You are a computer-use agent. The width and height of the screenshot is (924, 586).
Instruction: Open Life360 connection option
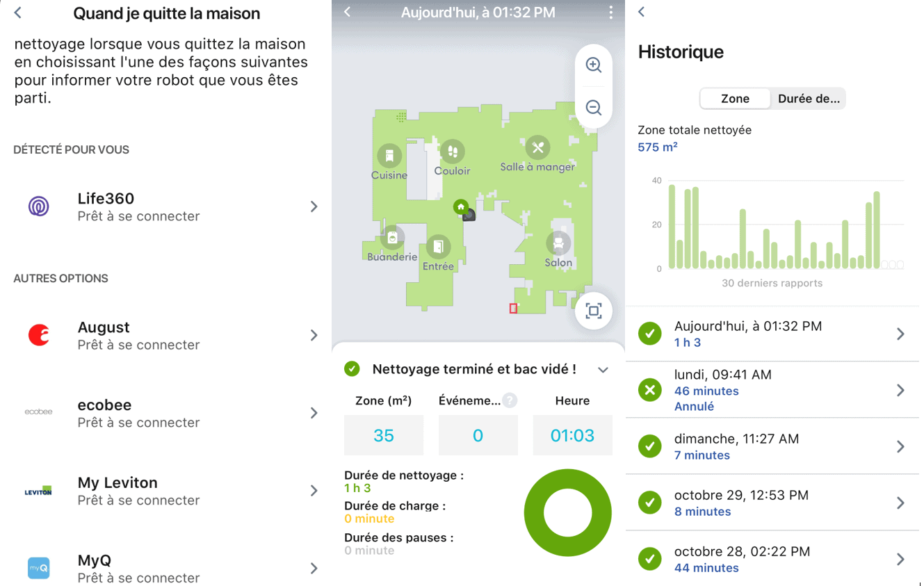pos(165,207)
